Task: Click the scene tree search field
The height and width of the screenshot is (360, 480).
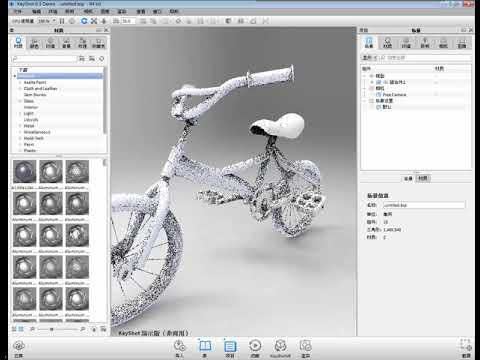Action: 426,58
